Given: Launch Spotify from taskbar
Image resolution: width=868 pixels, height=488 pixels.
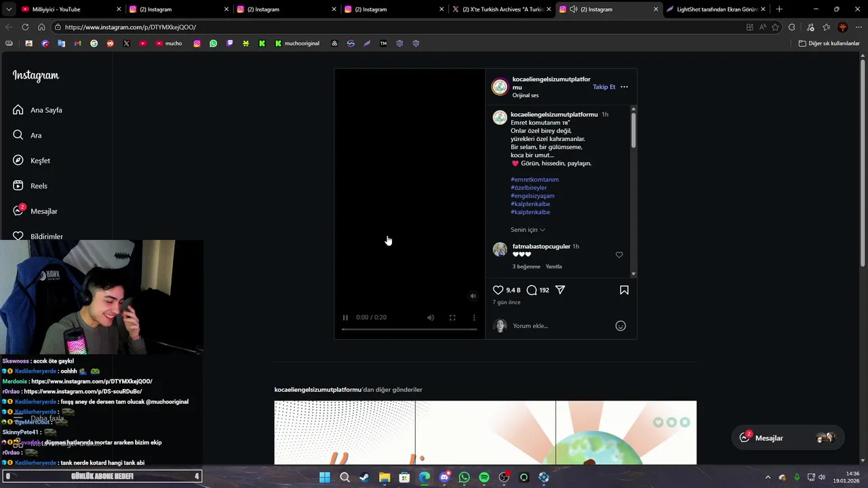Looking at the screenshot, I should point(484,477).
